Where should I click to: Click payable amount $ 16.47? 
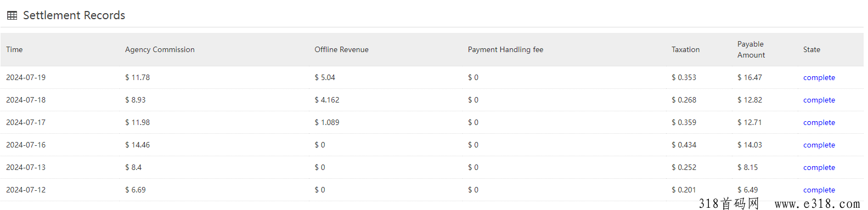(x=749, y=77)
